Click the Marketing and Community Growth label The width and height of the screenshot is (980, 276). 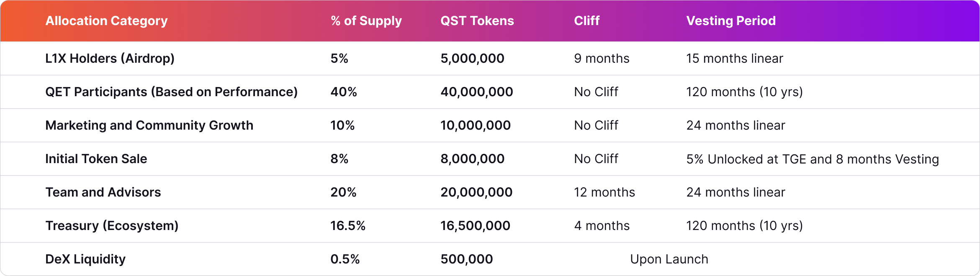click(x=149, y=125)
